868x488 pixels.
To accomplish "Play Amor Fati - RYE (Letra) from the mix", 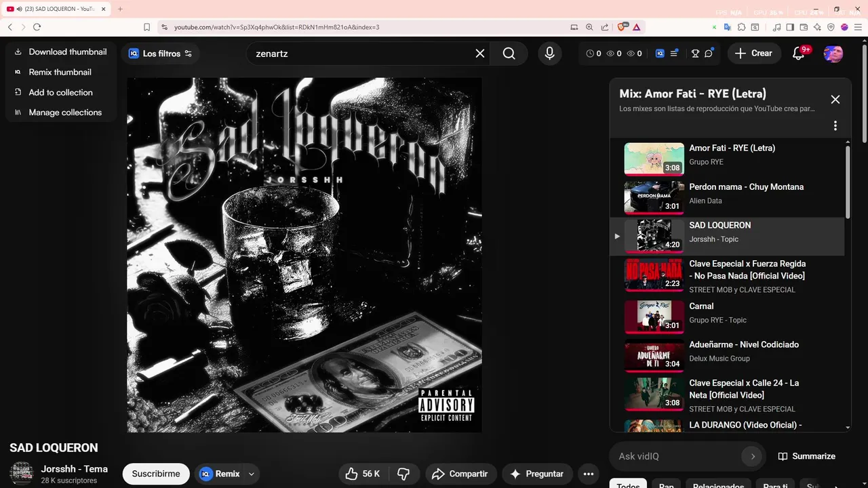I will point(727,159).
